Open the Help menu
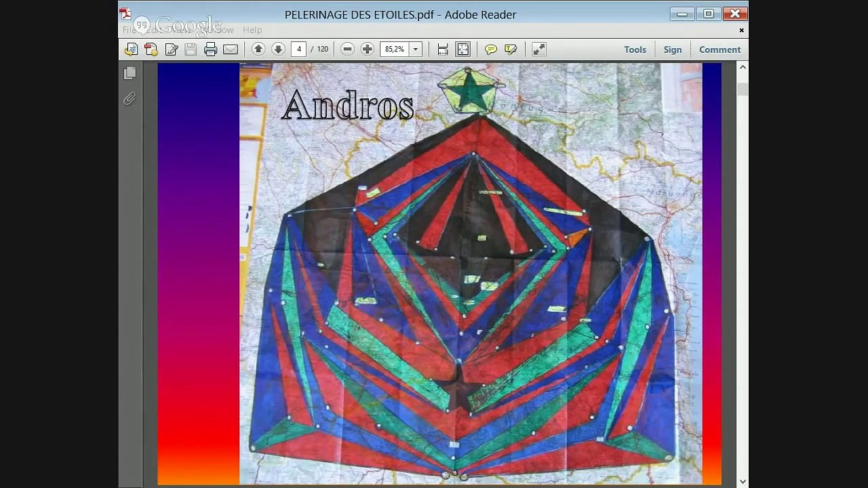868x488 pixels. click(x=252, y=30)
